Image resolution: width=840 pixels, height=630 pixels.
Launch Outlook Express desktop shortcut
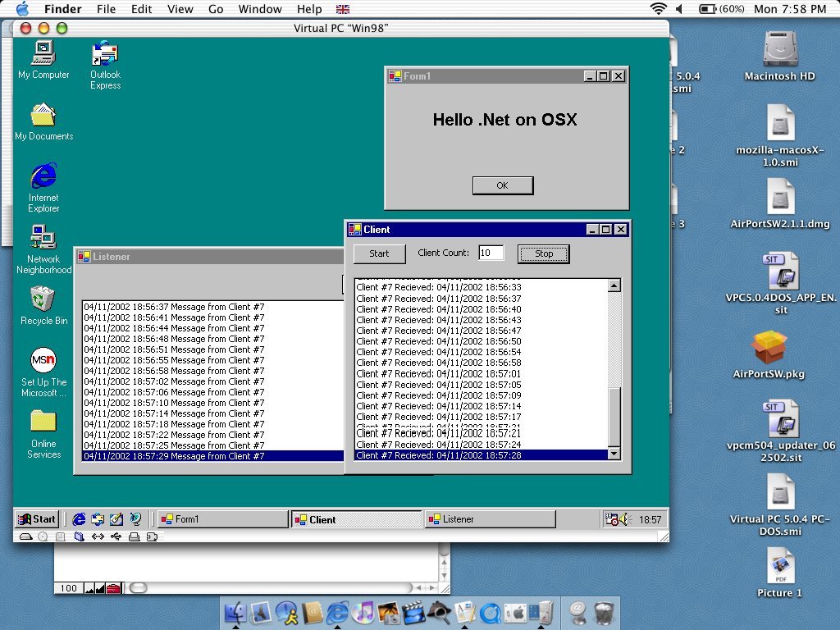click(105, 65)
